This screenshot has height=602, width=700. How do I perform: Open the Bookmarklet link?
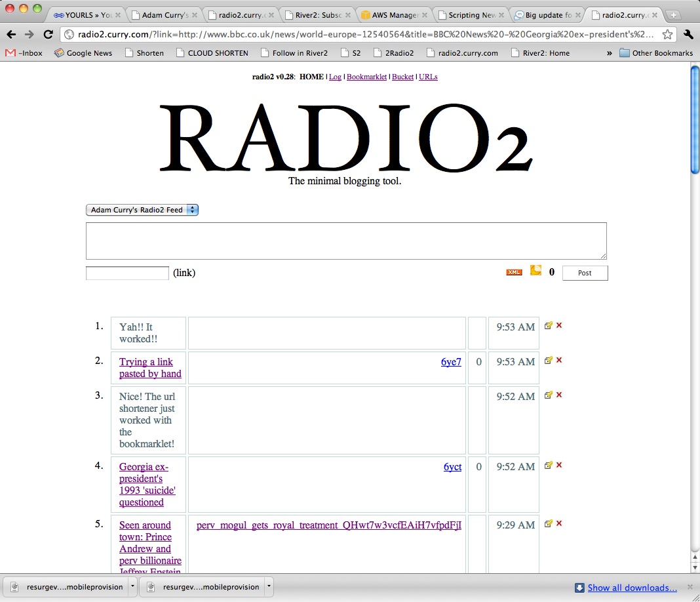[366, 77]
